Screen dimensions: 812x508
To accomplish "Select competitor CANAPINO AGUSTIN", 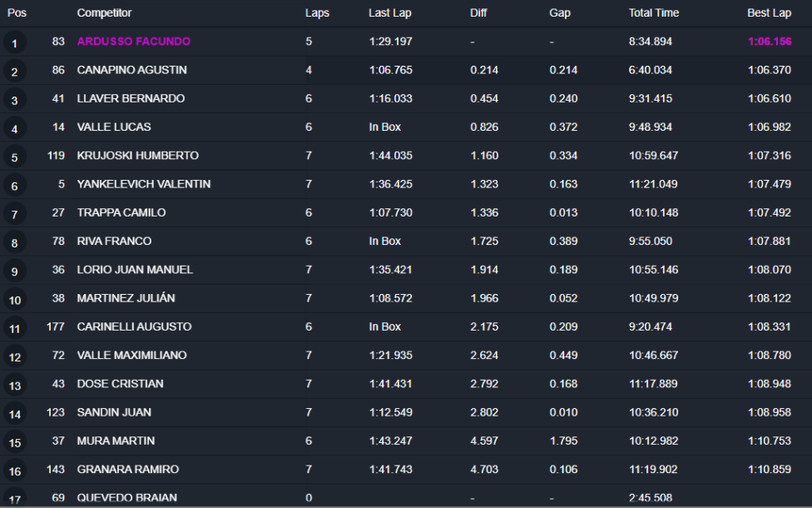I will [x=131, y=70].
